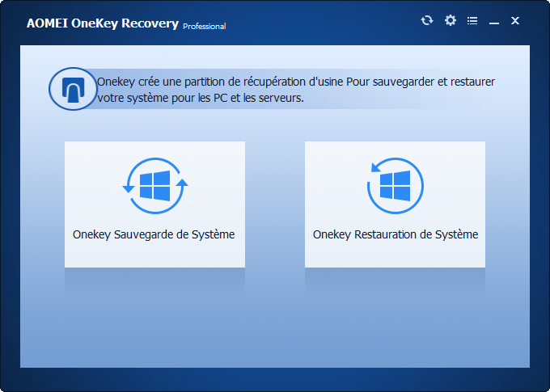The width and height of the screenshot is (550, 392).
Task: Click the Onekey restore Windows icon
Action: (x=396, y=186)
